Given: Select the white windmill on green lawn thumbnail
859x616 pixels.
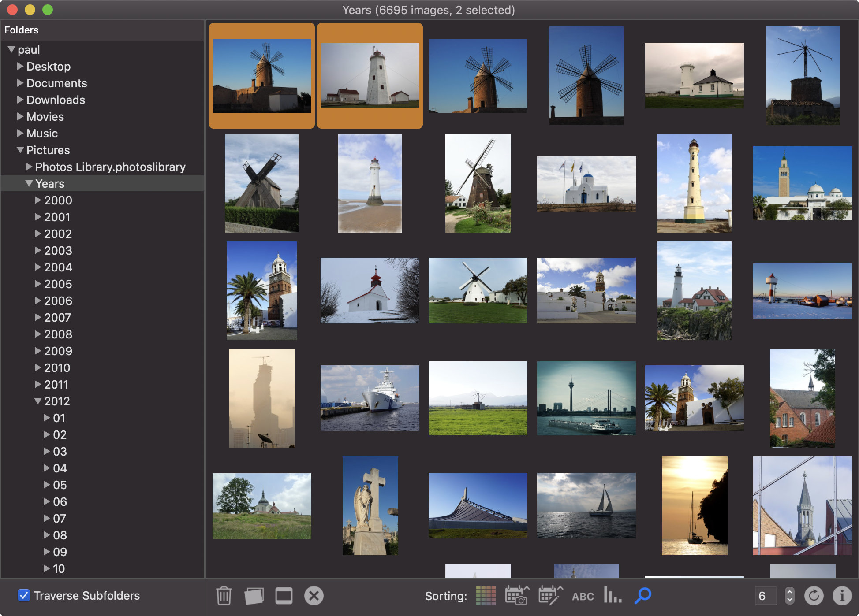Looking at the screenshot, I should [x=478, y=291].
